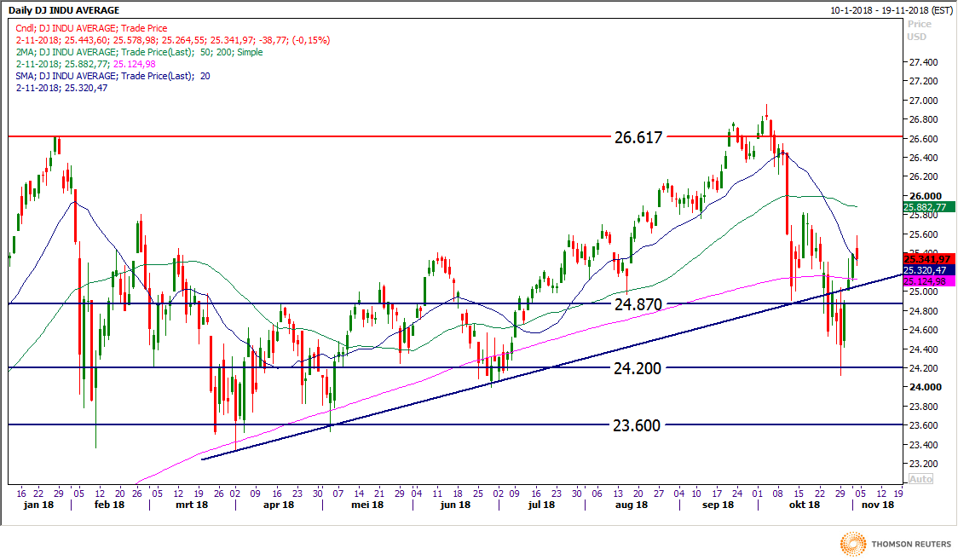
Task: Click the 24.000 price axis value
Action: 925,387
